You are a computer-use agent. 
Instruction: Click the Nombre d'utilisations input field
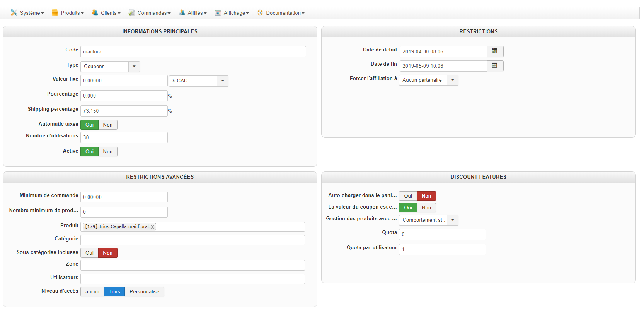pyautogui.click(x=124, y=138)
